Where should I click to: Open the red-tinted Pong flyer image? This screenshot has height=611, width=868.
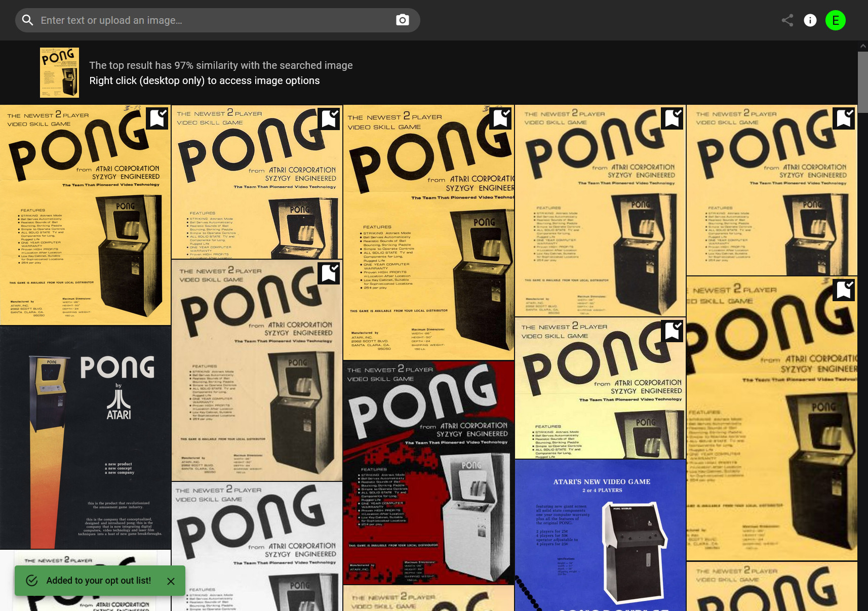[428, 473]
